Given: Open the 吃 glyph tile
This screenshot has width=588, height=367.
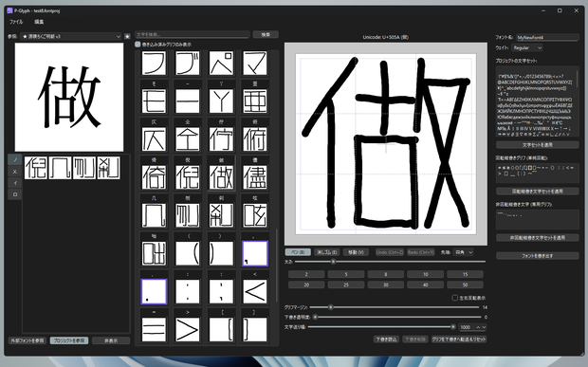Looking at the screenshot, I should [255, 215].
